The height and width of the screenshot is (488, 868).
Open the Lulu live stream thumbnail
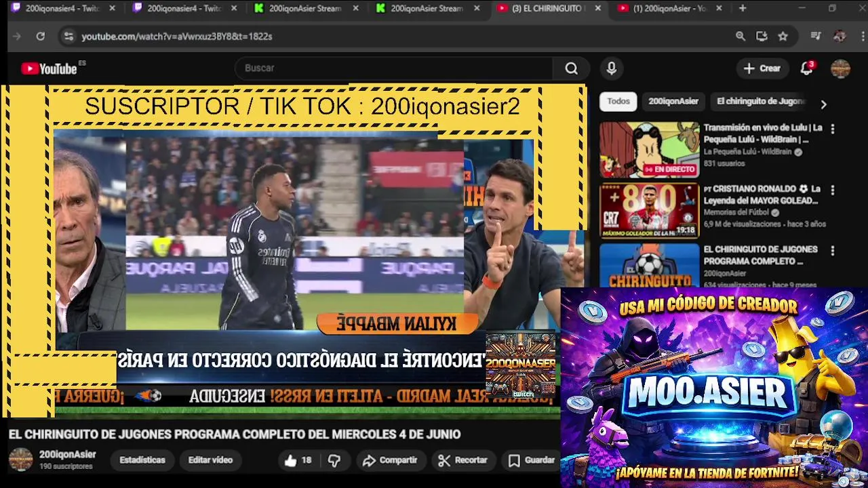click(x=649, y=150)
